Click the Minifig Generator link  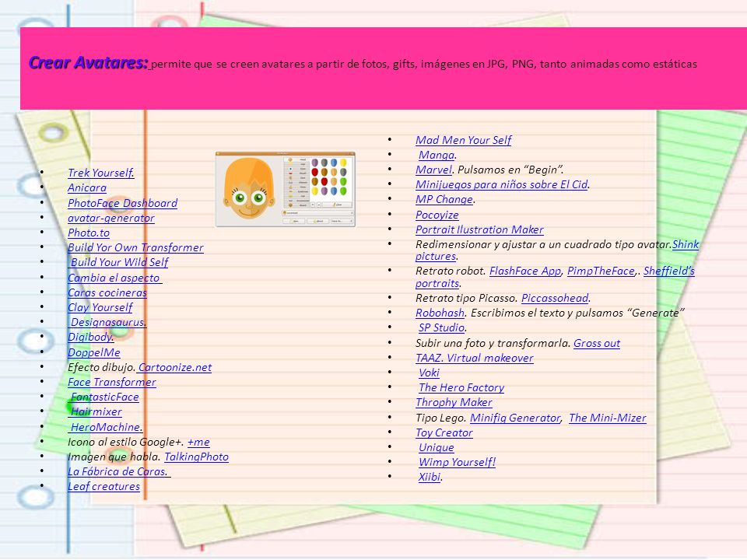tap(515, 418)
